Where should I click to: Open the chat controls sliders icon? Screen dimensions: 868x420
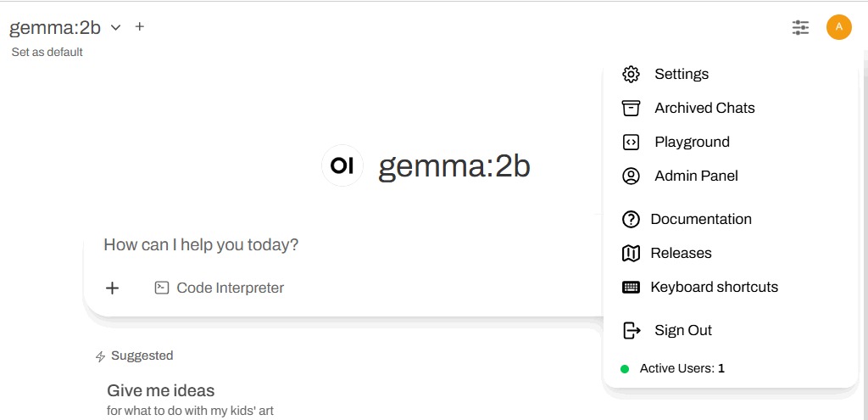point(800,27)
